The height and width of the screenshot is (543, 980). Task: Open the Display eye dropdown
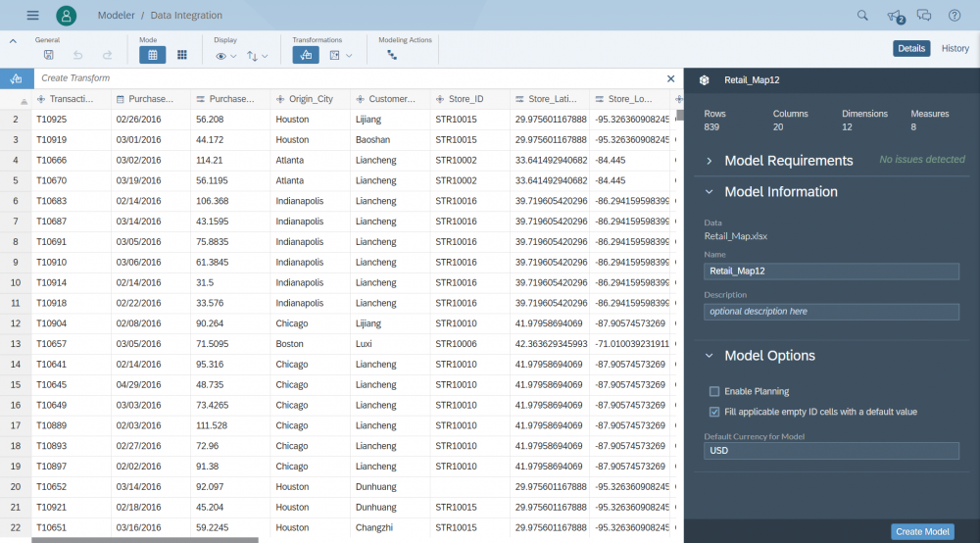[226, 56]
